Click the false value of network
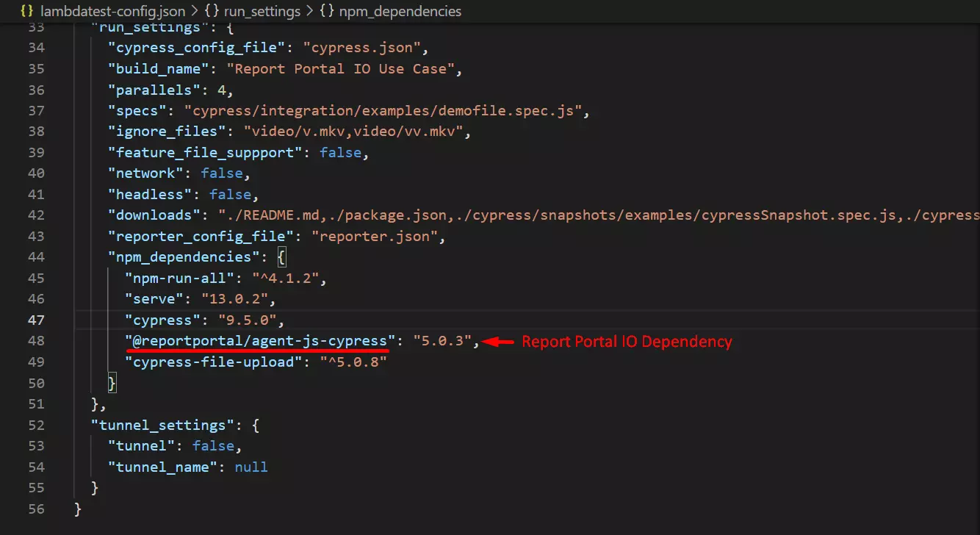Screen dimensions: 980x535 tap(221, 173)
